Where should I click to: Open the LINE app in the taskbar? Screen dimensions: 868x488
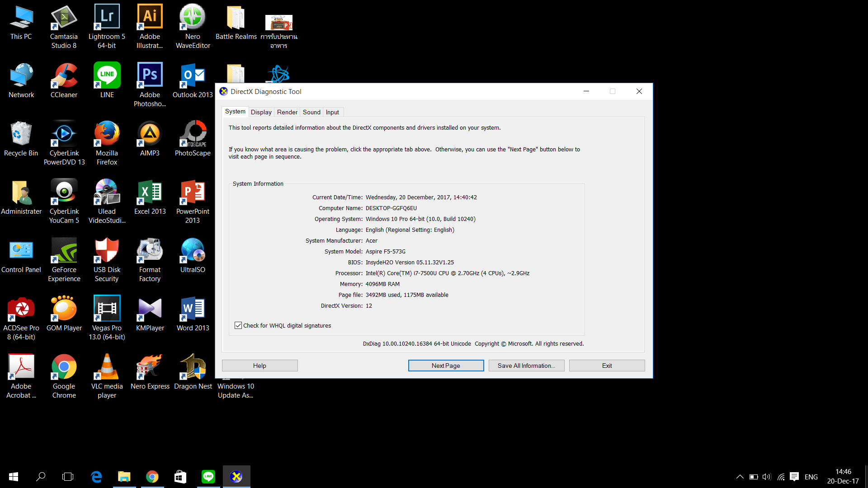point(208,477)
